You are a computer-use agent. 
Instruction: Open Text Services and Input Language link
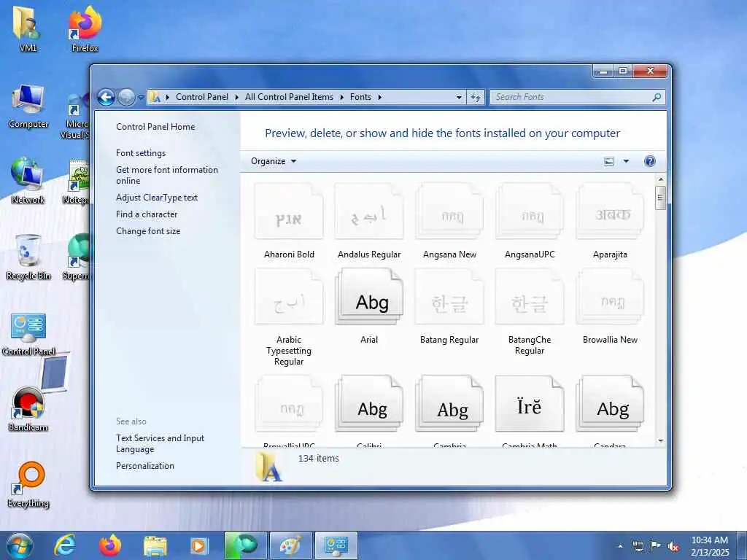point(160,443)
